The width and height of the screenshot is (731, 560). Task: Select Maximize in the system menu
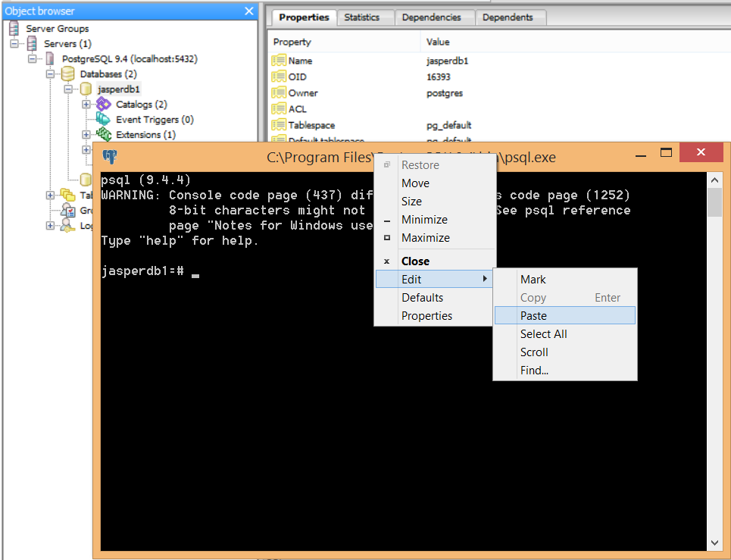[x=435, y=238]
